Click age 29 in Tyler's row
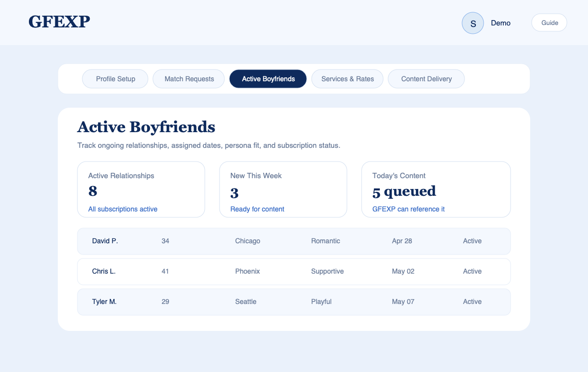The width and height of the screenshot is (588, 372). (166, 302)
